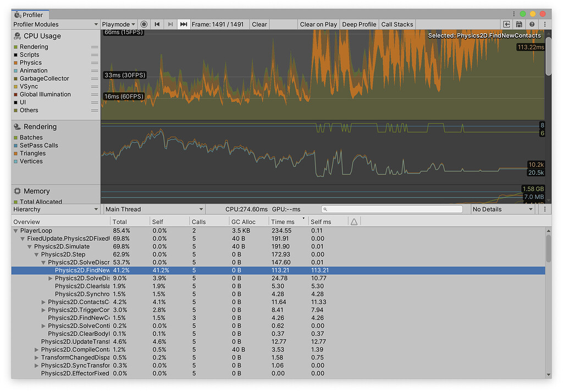Open the Main Thread dropdown
The width and height of the screenshot is (563, 392).
pos(153,209)
